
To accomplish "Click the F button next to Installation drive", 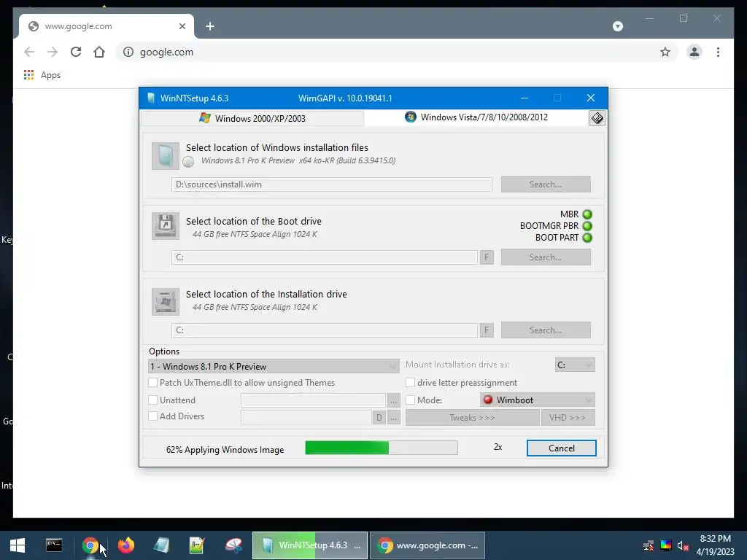I will coord(487,330).
